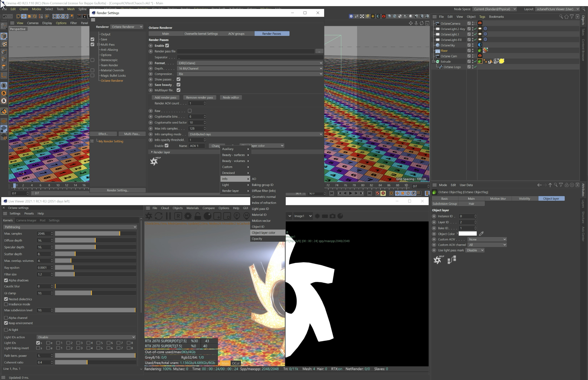Image resolution: width=588 pixels, height=380 pixels.
Task: Expand the Render layer section
Action: coord(152,152)
